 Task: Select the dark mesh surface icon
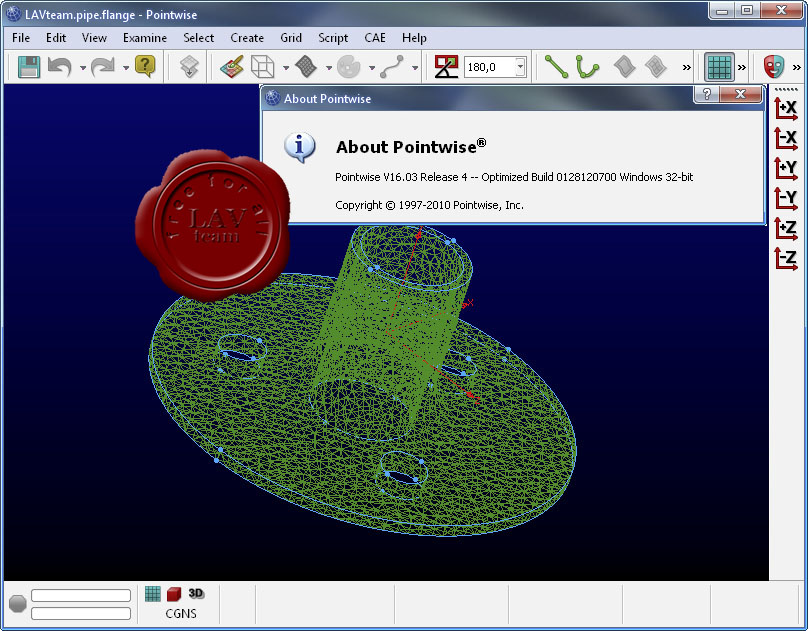pos(306,66)
